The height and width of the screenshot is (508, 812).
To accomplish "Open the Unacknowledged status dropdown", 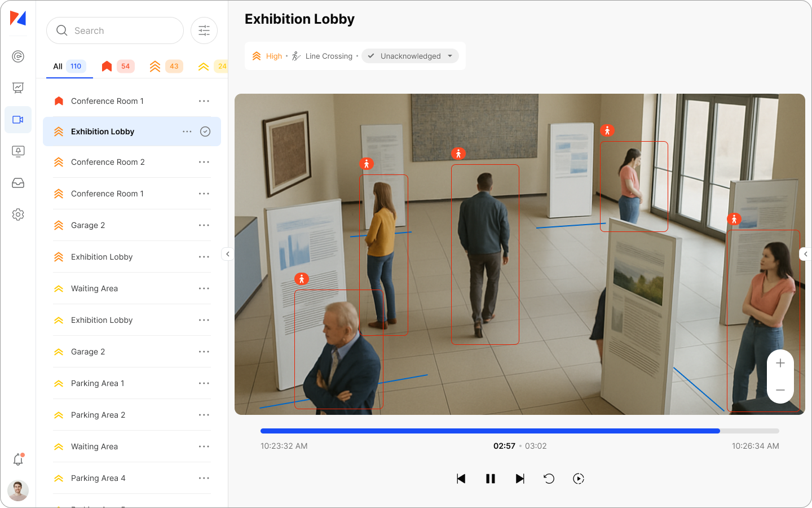I will [411, 56].
